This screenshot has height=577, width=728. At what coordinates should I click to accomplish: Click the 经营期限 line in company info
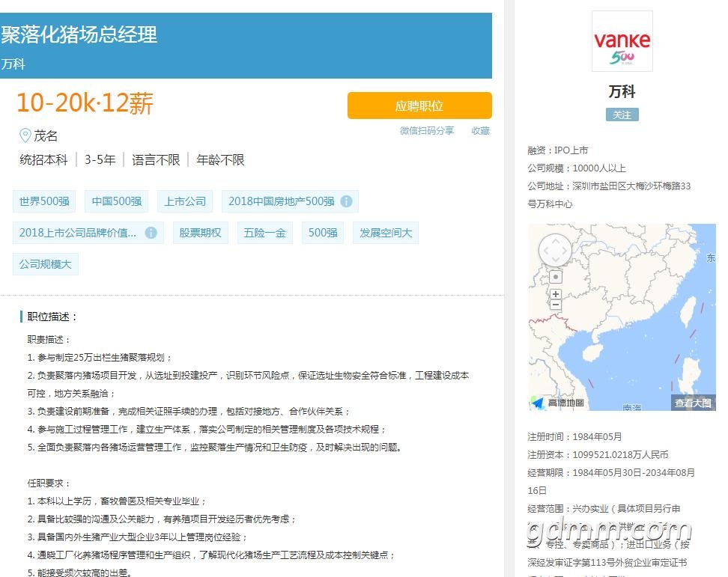[x=611, y=481]
